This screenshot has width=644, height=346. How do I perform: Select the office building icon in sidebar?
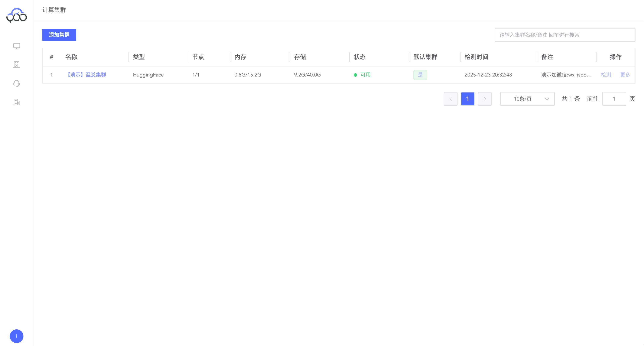coord(16,102)
